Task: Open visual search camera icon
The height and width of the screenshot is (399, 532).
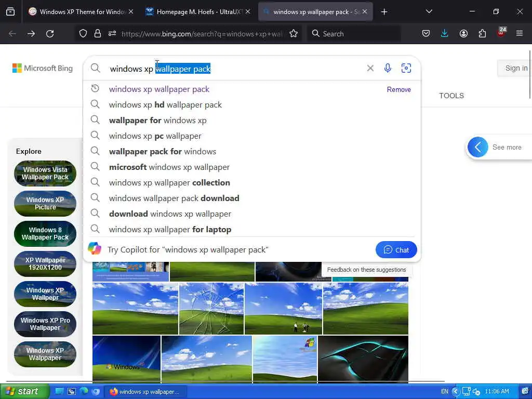Action: click(406, 68)
